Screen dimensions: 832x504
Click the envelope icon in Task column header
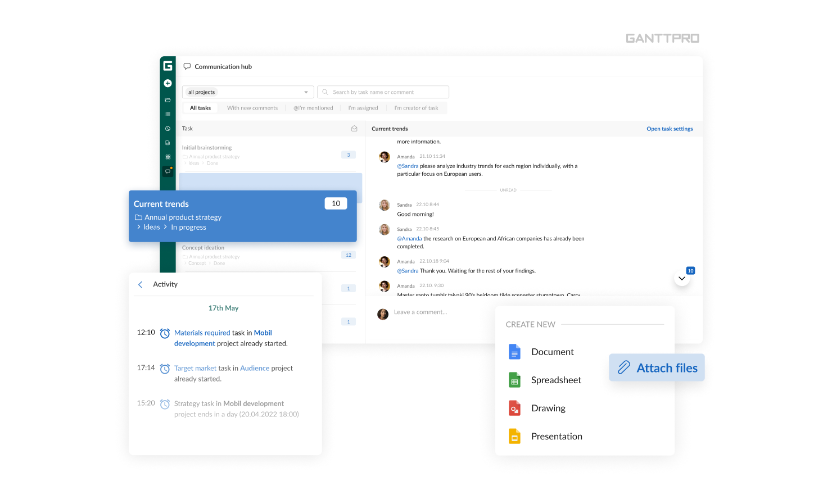coord(354,128)
